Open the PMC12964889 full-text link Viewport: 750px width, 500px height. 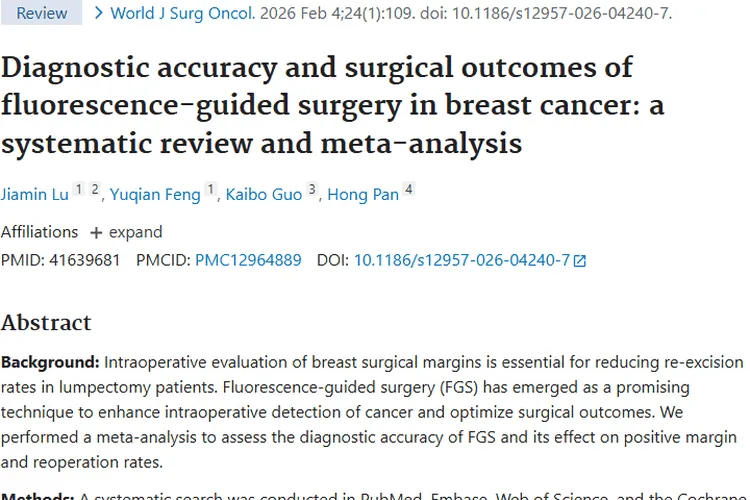point(248,260)
